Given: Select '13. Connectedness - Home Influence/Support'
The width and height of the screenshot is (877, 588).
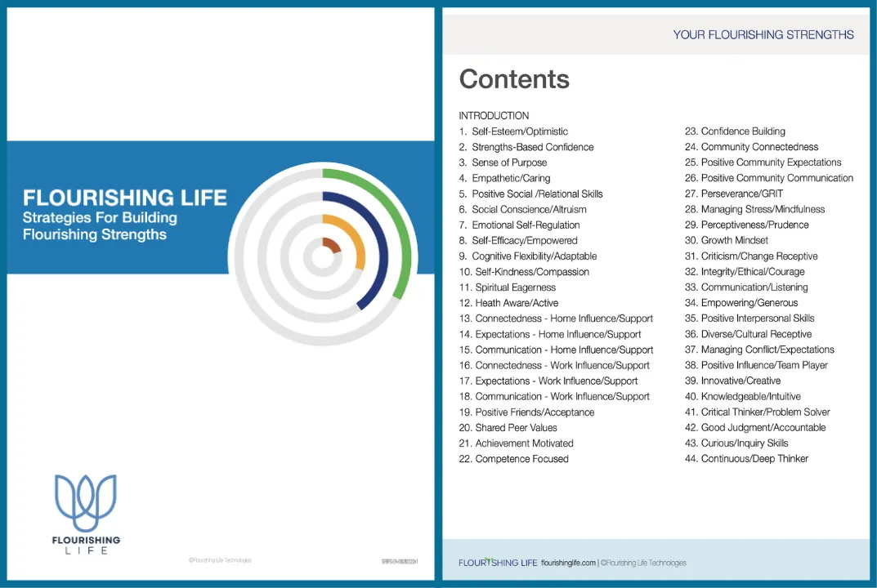Looking at the screenshot, I should point(556,318).
